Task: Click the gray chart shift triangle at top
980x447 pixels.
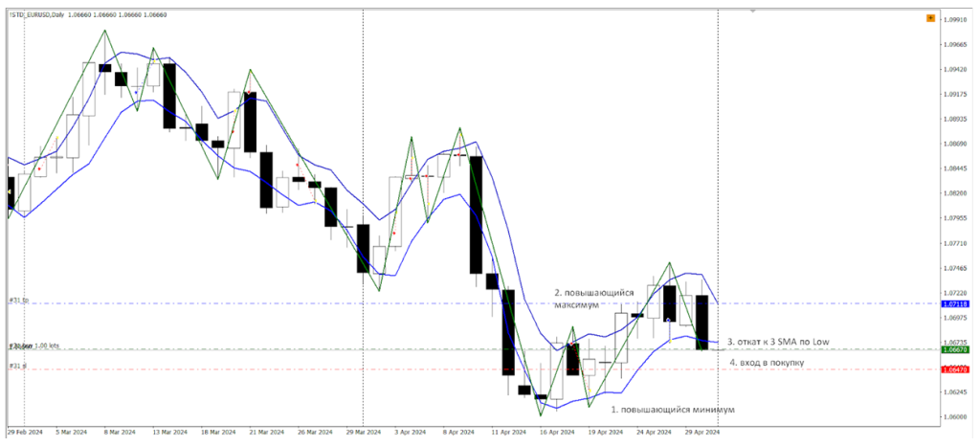Action: [x=752, y=11]
